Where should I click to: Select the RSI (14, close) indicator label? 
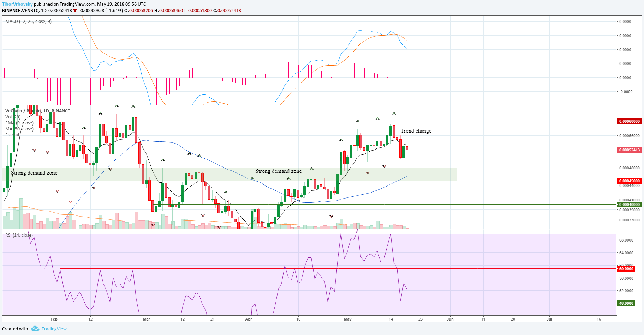19,235
